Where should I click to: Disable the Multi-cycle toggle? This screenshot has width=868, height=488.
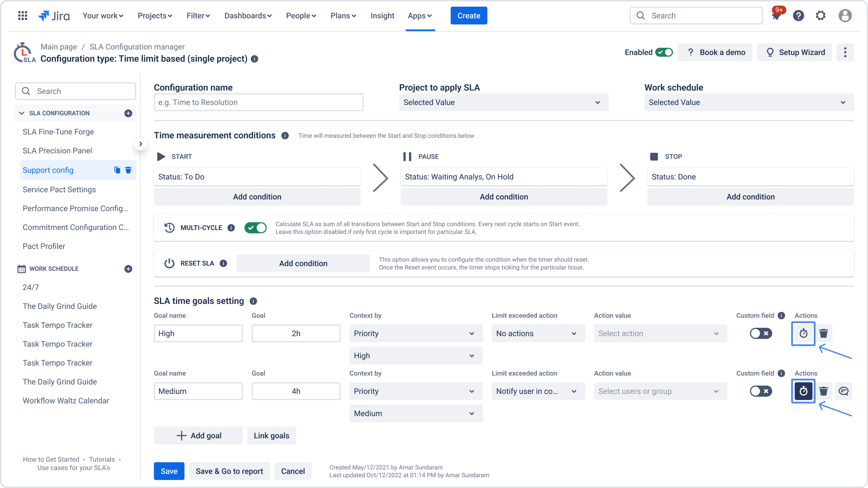tap(255, 228)
